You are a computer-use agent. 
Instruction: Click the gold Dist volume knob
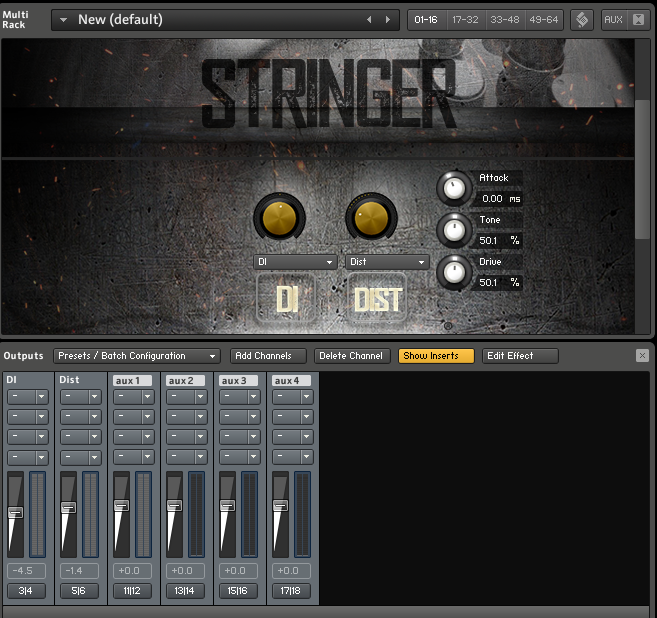point(371,218)
